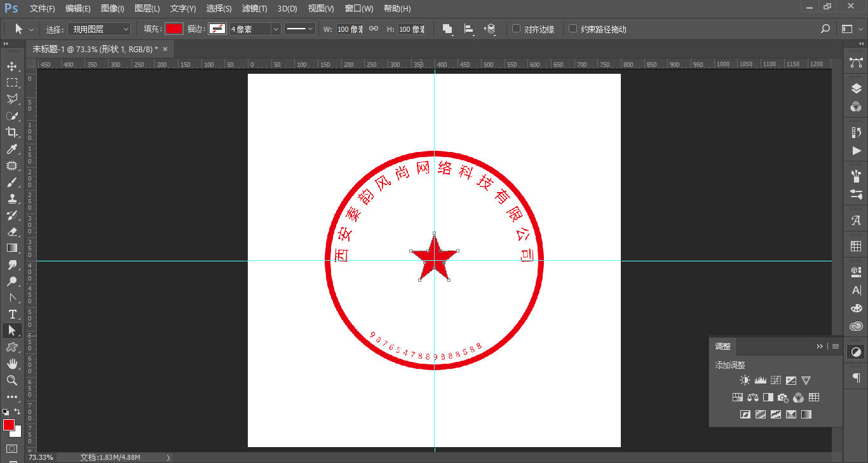Viewport: 868px width, 463px height.
Task: Add a Curves adjustment
Action: [x=775, y=380]
